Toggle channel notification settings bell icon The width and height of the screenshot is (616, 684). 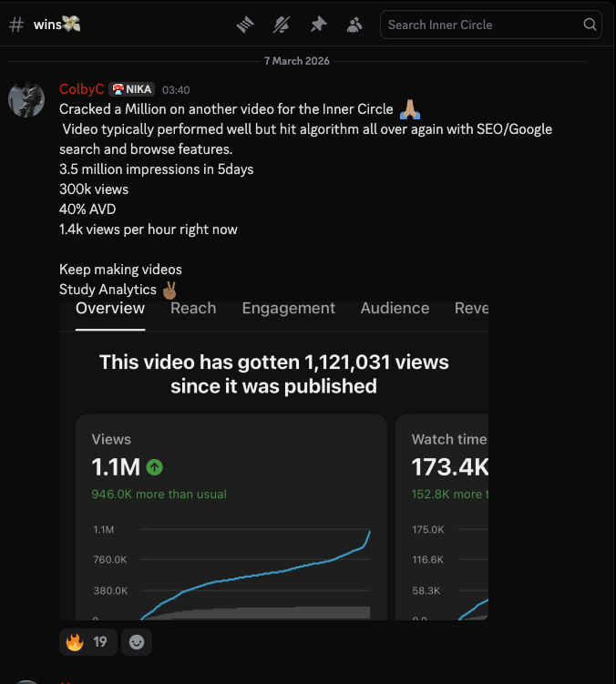(x=281, y=25)
